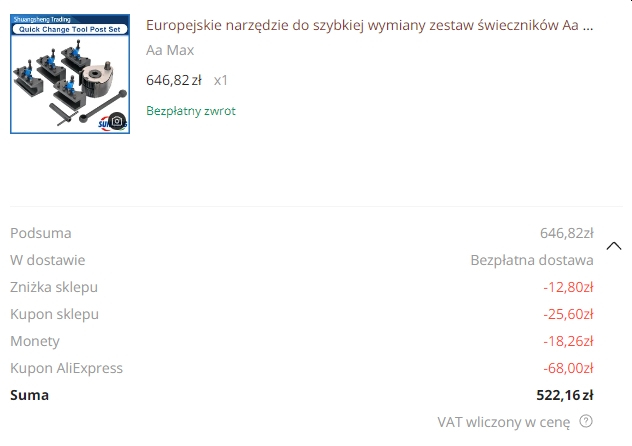Click the -25,60zł coupon amount
This screenshot has width=632, height=446.
pyautogui.click(x=568, y=314)
